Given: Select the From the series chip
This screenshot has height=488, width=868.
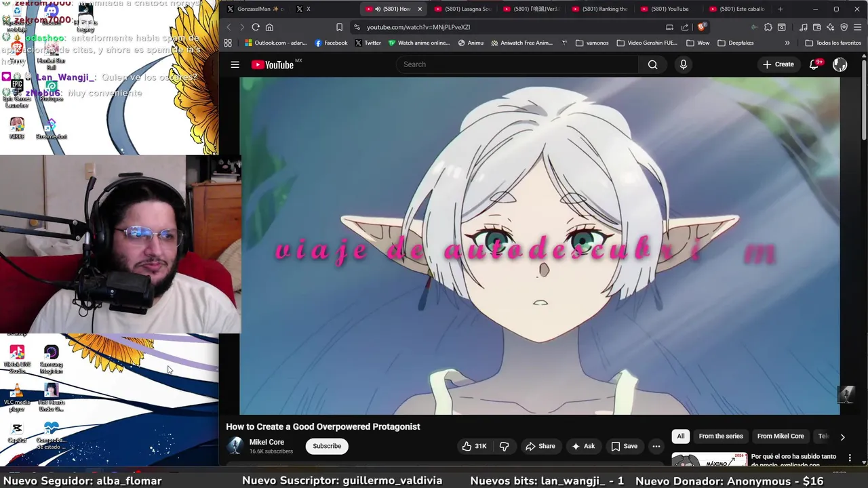Looking at the screenshot, I should point(721,436).
